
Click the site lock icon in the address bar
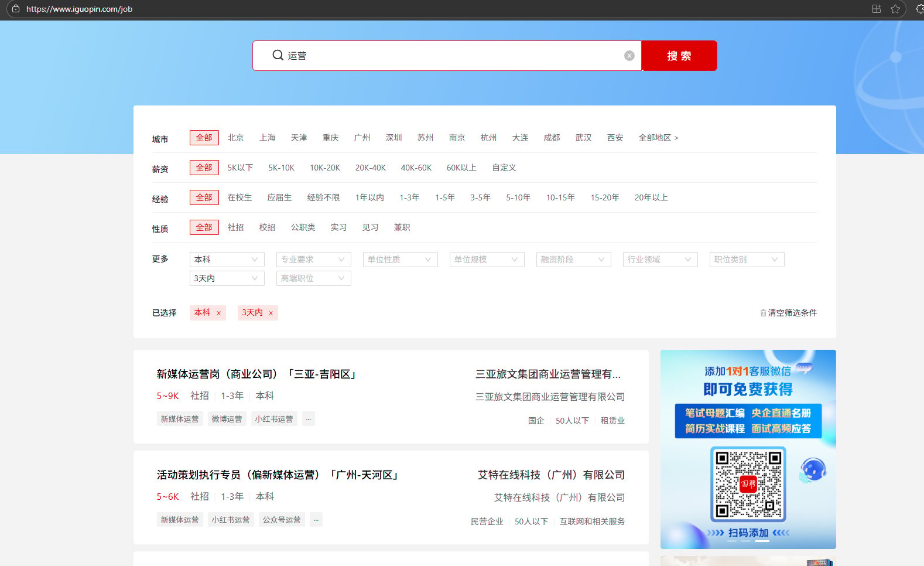(16, 9)
